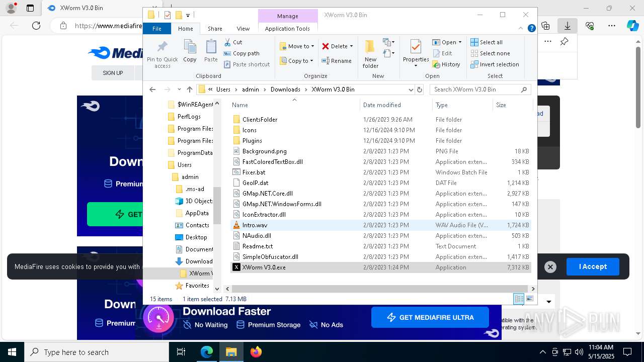Click Select all
Viewport: 644px width, 362px height.
point(487,42)
